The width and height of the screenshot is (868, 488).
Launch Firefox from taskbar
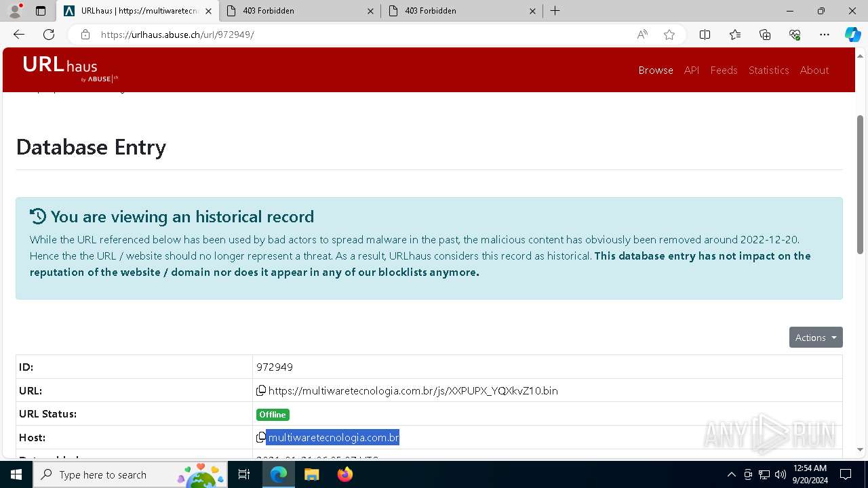tap(344, 474)
